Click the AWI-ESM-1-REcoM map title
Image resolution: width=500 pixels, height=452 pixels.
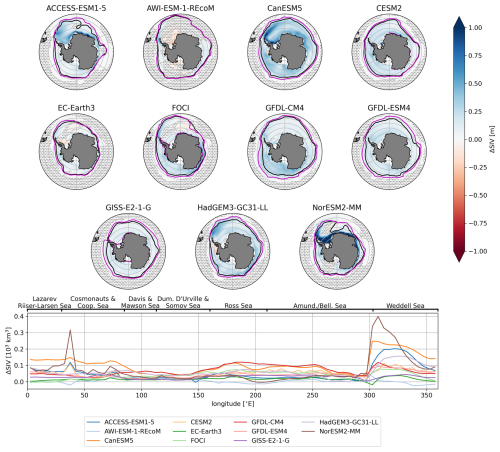tap(181, 8)
